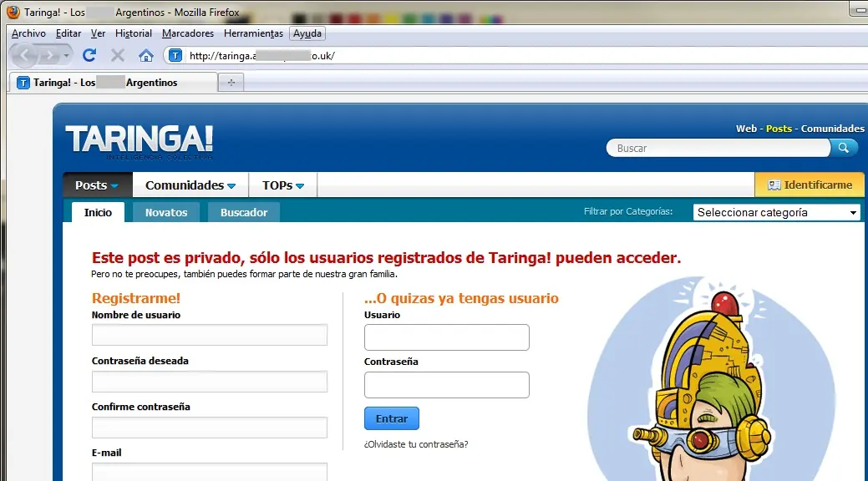
Task: Click the Comunidades link in header
Action: pos(833,129)
